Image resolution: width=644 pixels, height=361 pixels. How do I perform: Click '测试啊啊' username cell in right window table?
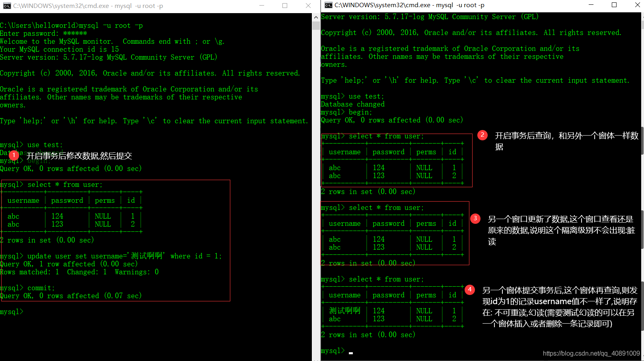click(x=345, y=311)
